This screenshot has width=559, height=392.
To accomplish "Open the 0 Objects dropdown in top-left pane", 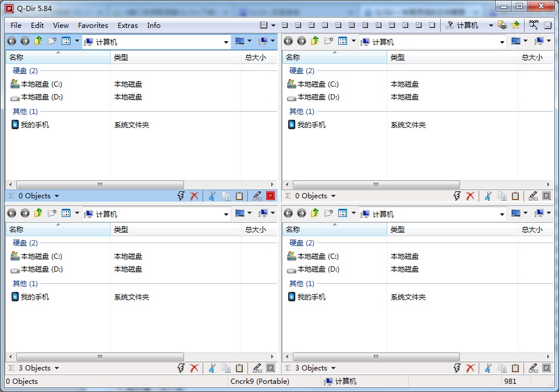I will point(56,196).
